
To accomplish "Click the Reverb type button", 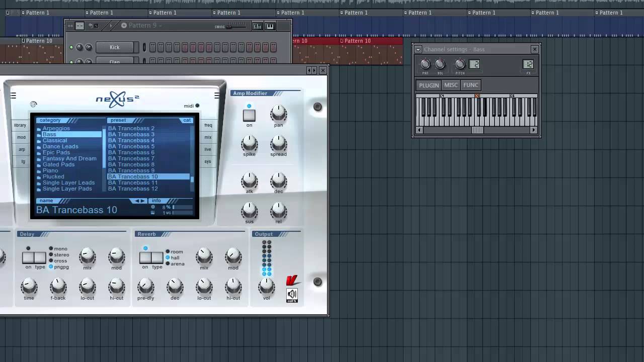I will pos(157,258).
